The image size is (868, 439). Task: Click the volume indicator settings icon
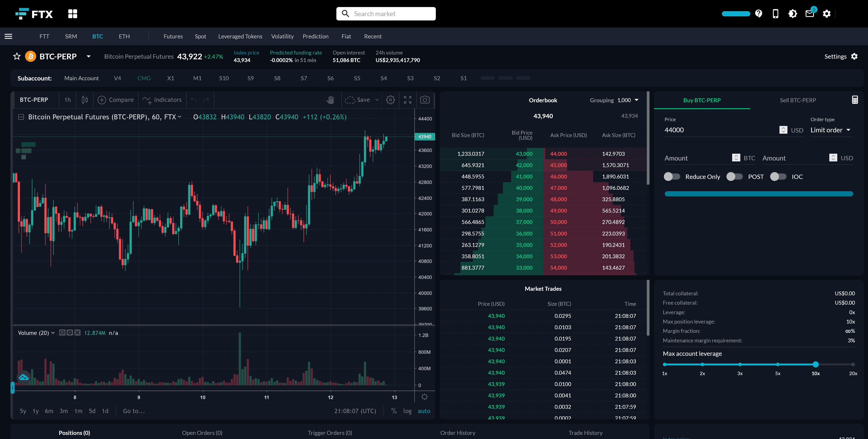coord(70,333)
